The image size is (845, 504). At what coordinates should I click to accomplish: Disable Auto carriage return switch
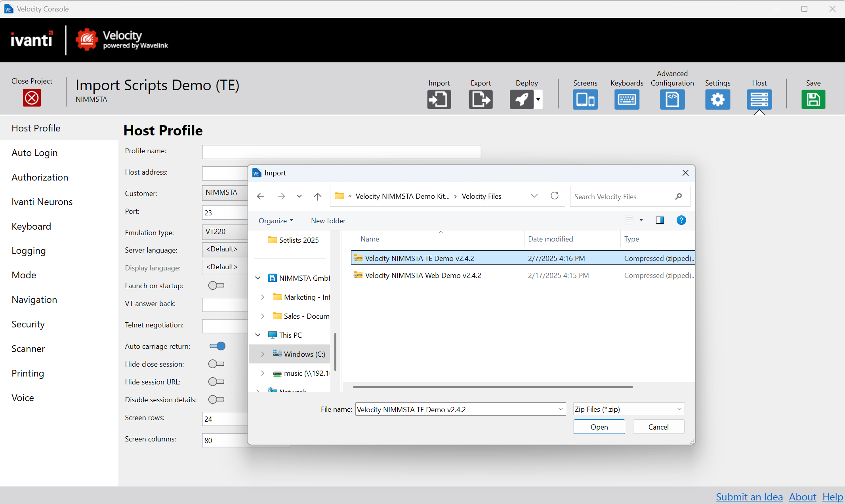pyautogui.click(x=217, y=346)
